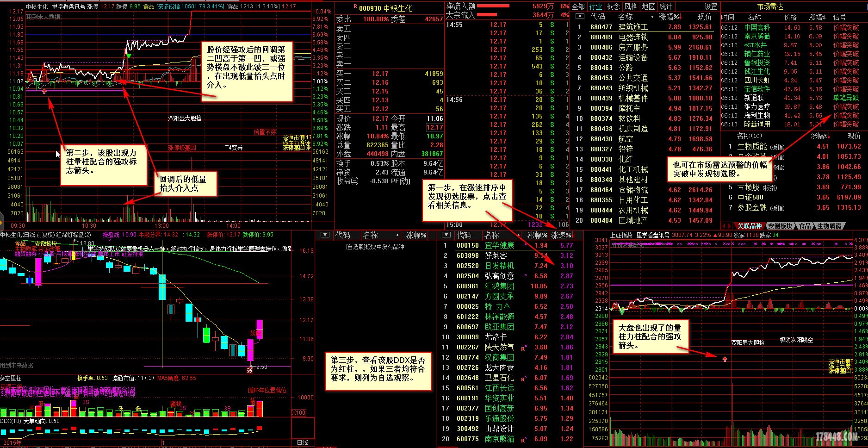
Task: Switch to the 风格 tab
Action: coord(631,6)
